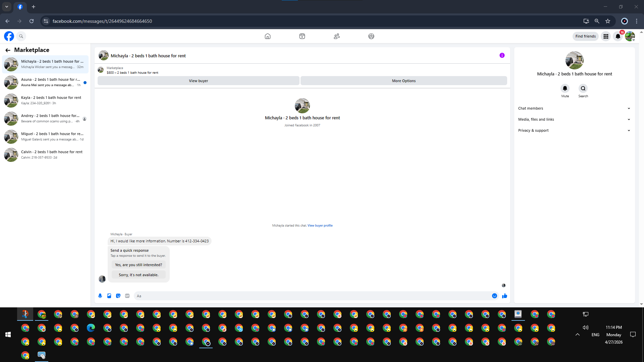Viewport: 644px width, 362px height.
Task: Choose a sticker with the sticker icon
Action: (118, 296)
